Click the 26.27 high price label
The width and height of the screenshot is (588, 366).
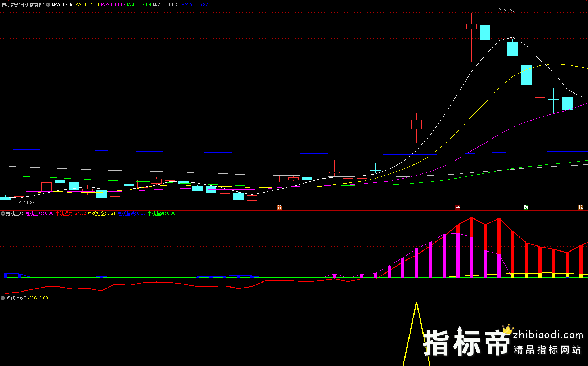click(509, 11)
